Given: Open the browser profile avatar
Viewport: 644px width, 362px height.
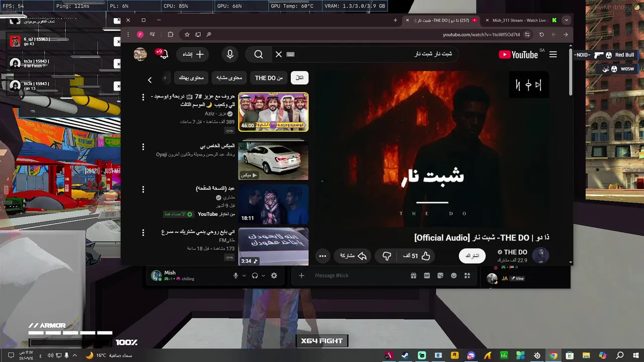Looking at the screenshot, I should pyautogui.click(x=140, y=34).
